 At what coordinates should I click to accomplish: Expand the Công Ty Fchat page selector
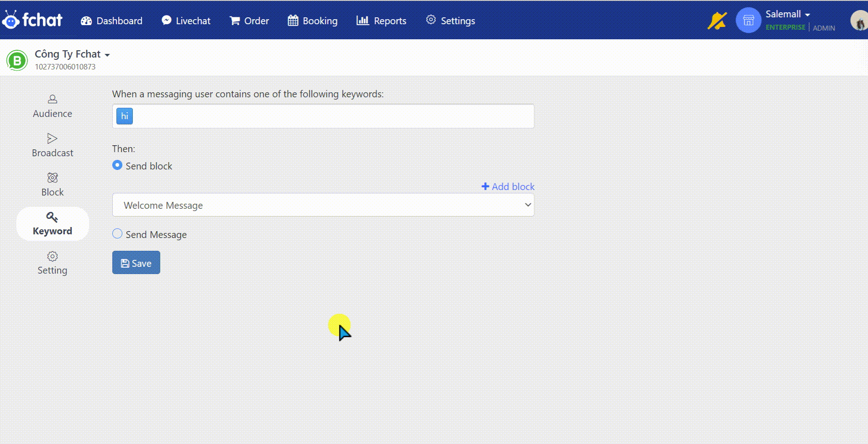(72, 54)
